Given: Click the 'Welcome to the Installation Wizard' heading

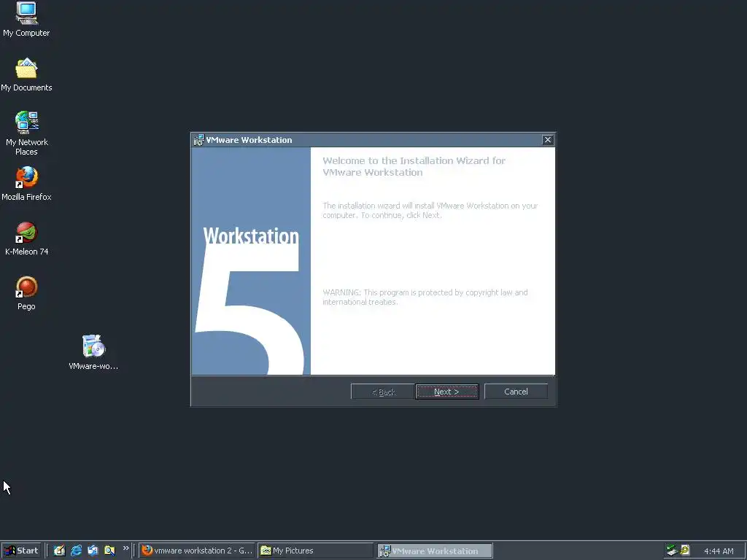Looking at the screenshot, I should (414, 167).
